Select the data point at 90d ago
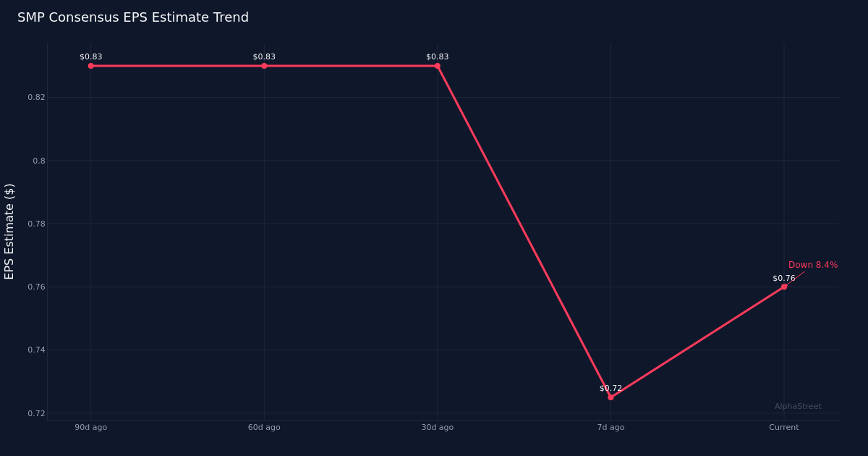 tap(91, 66)
